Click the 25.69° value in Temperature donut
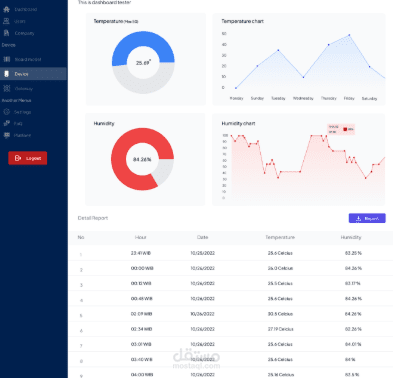The image size is (393, 378). [143, 63]
